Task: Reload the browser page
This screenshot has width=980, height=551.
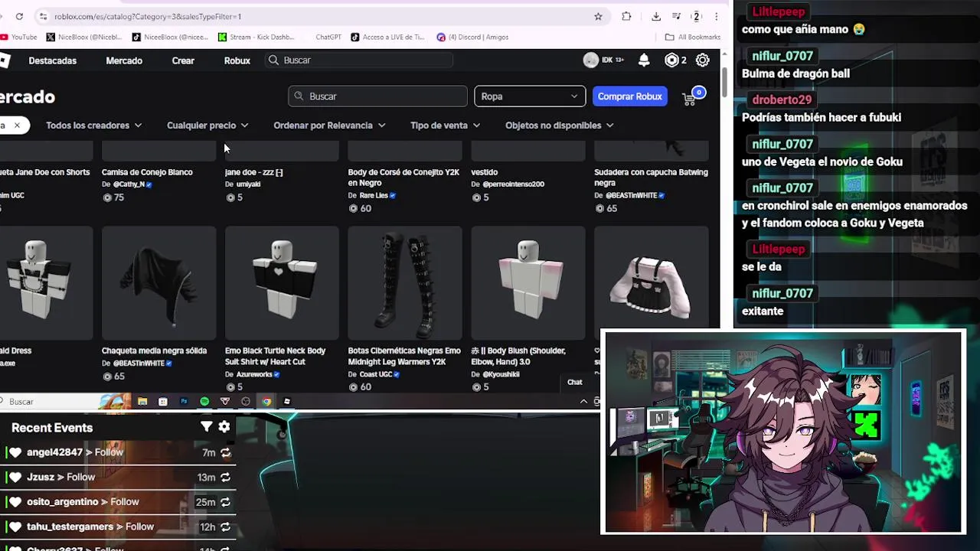Action: point(19,16)
